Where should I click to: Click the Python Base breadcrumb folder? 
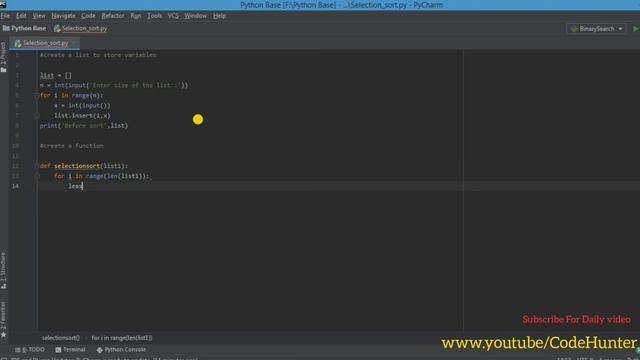pos(24,29)
